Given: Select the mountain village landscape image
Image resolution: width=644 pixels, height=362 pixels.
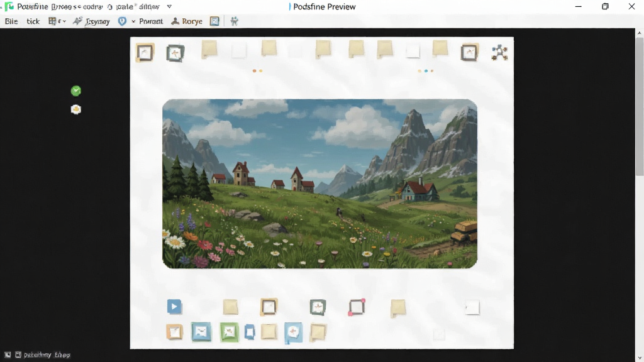Looking at the screenshot, I should (320, 184).
